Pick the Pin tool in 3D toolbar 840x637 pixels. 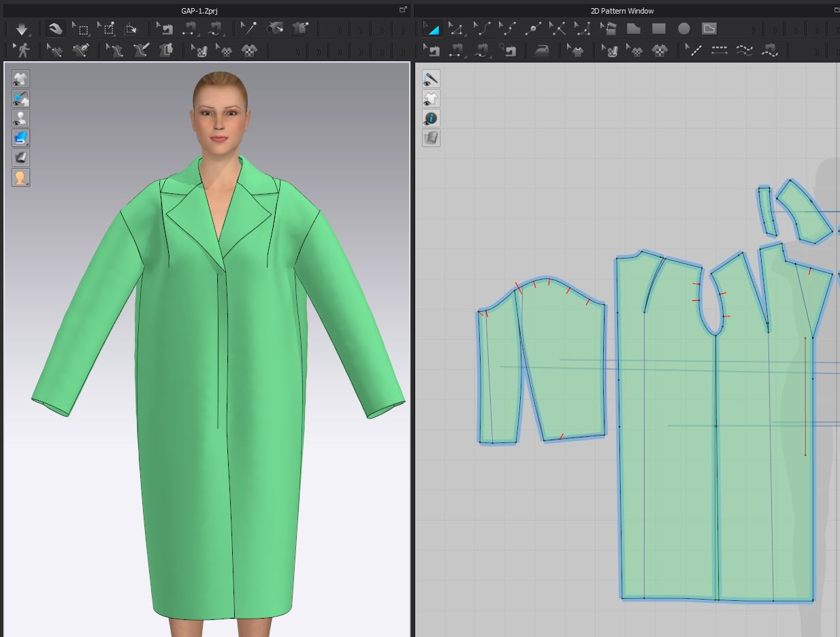(x=250, y=29)
